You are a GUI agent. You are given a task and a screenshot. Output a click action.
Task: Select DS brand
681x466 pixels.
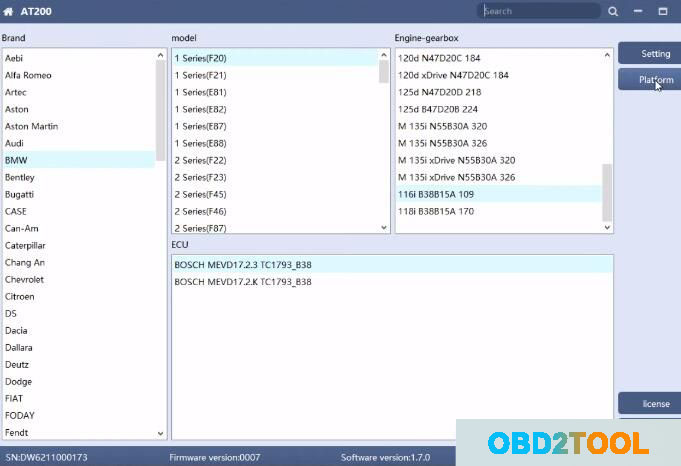[79, 314]
